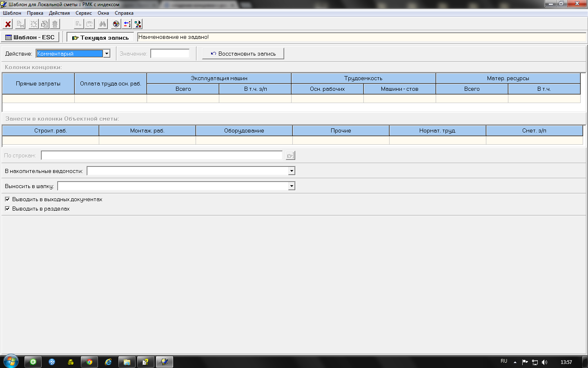588x368 pixels.
Task: Switch to Google Chrome on the taskbar
Action: click(x=89, y=362)
